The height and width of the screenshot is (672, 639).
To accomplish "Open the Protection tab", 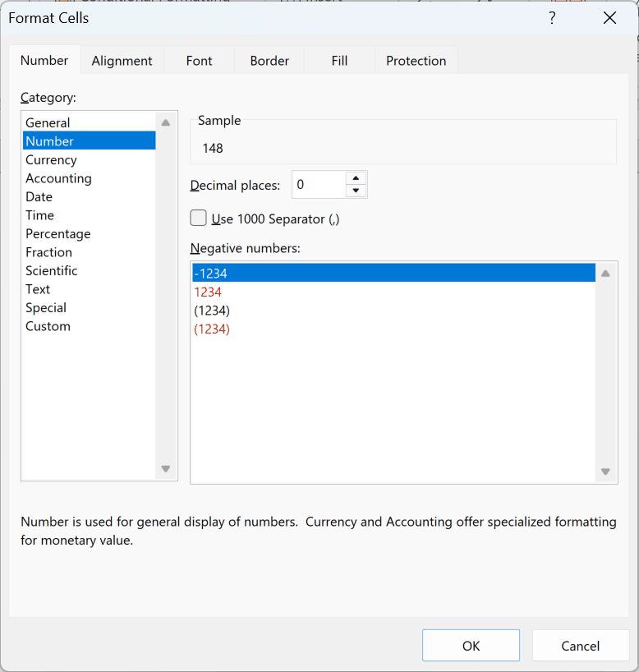I will [416, 61].
